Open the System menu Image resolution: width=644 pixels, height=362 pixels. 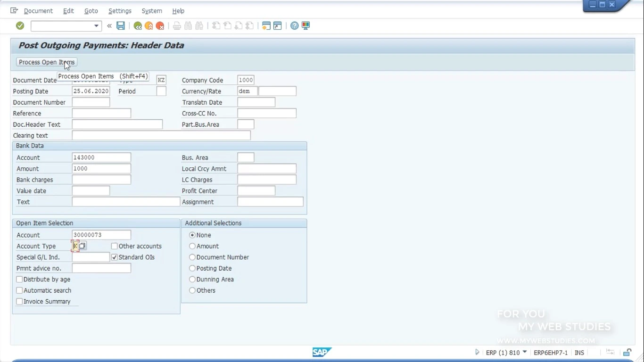[152, 11]
